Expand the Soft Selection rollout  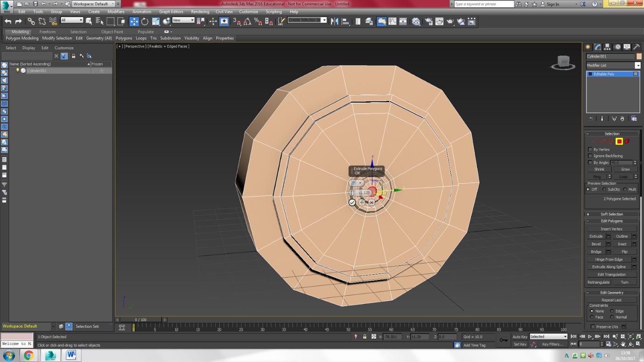point(612,214)
